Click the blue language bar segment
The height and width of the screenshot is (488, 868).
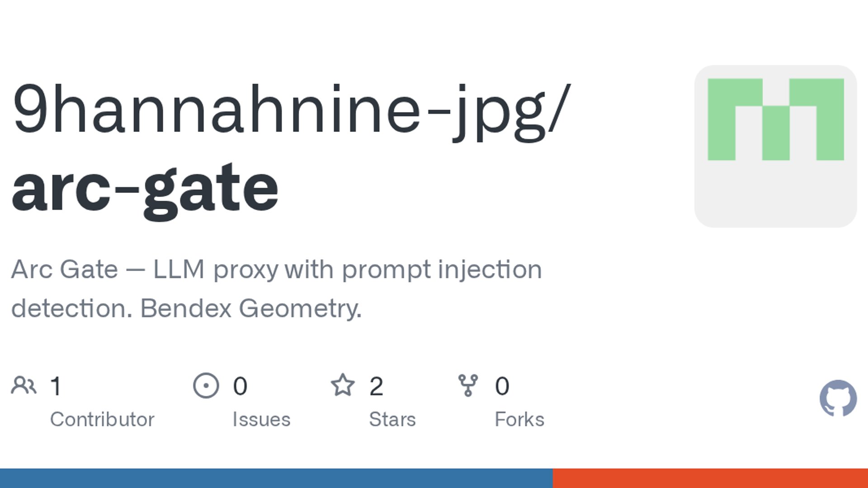coord(276,478)
